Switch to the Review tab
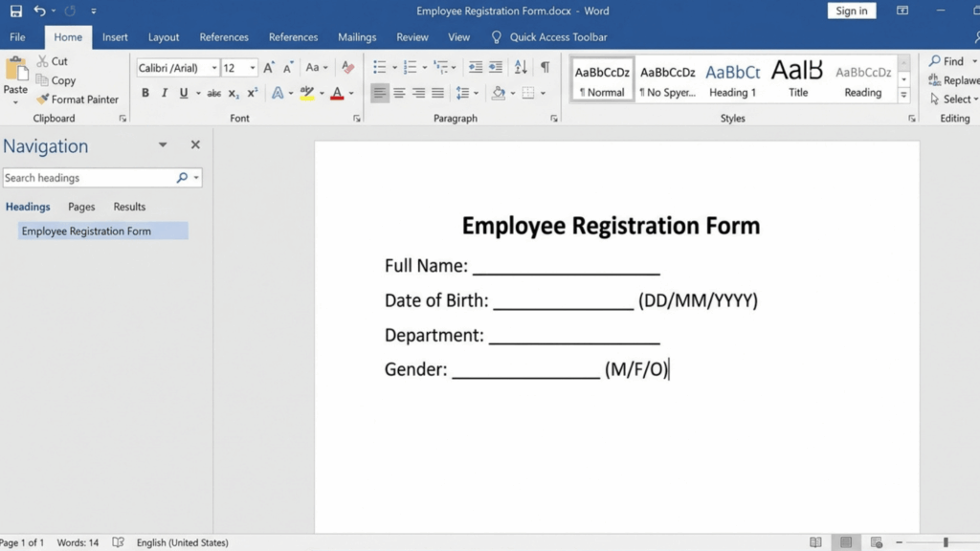980x551 pixels. 412,37
